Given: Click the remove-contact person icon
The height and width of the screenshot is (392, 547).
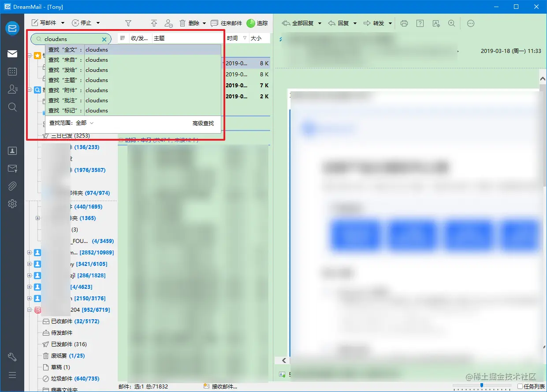Looking at the screenshot, I should (168, 23).
